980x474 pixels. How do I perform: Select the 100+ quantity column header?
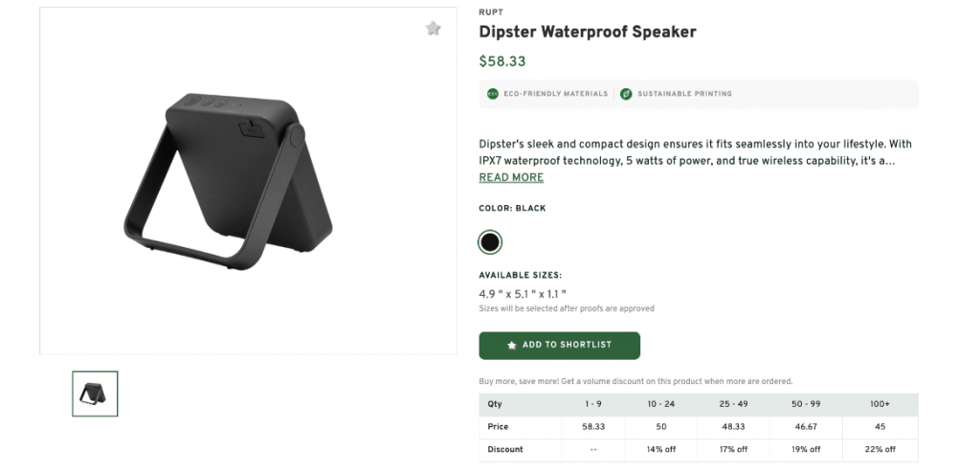(880, 404)
